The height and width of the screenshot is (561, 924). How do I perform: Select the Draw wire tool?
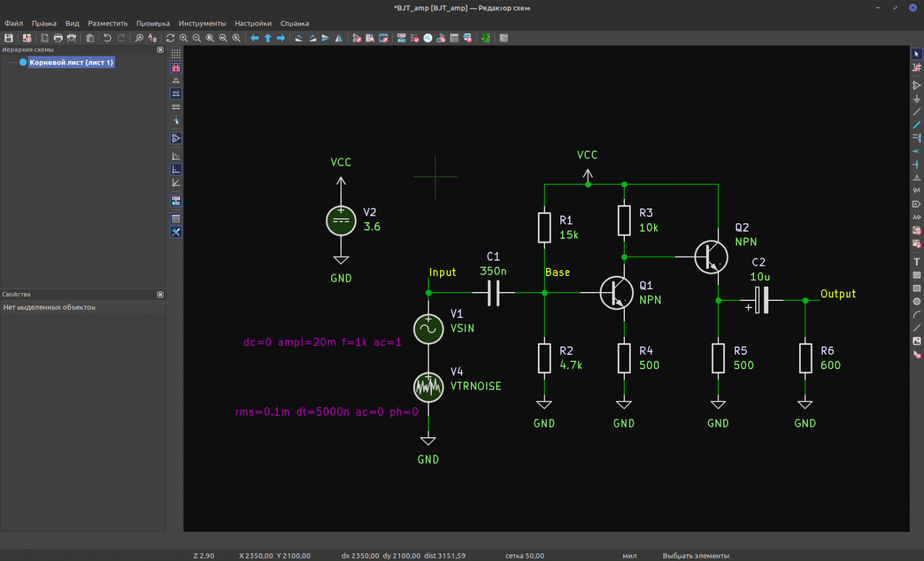point(916,112)
